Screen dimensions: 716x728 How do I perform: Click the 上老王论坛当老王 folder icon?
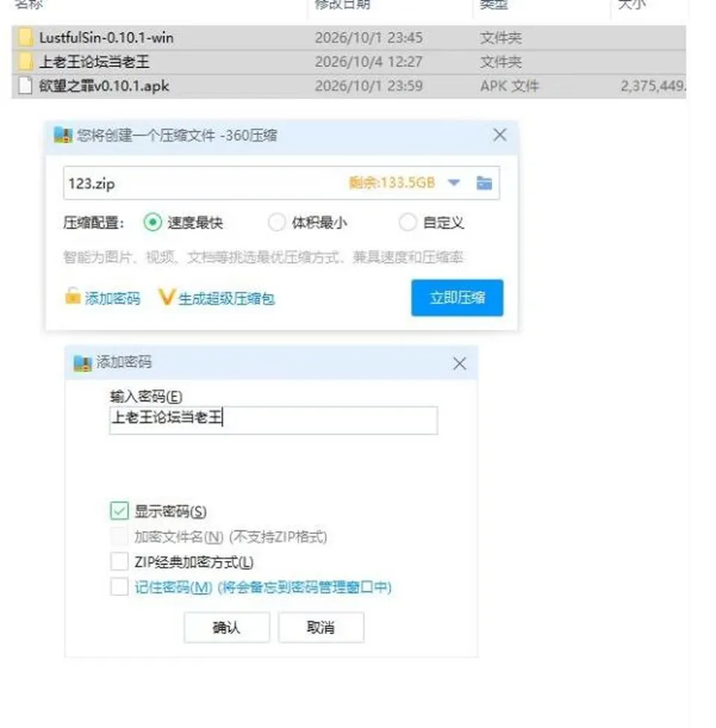[25, 62]
